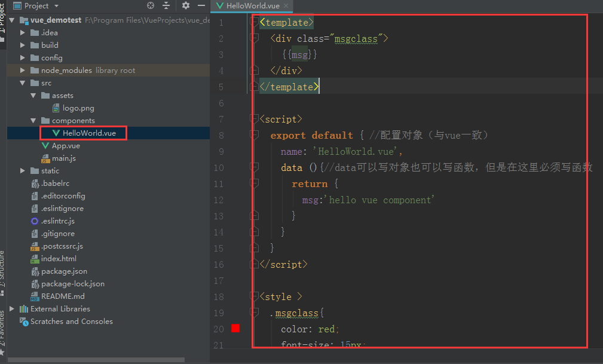
Task: Click the logo.png image file icon
Action: pos(56,108)
